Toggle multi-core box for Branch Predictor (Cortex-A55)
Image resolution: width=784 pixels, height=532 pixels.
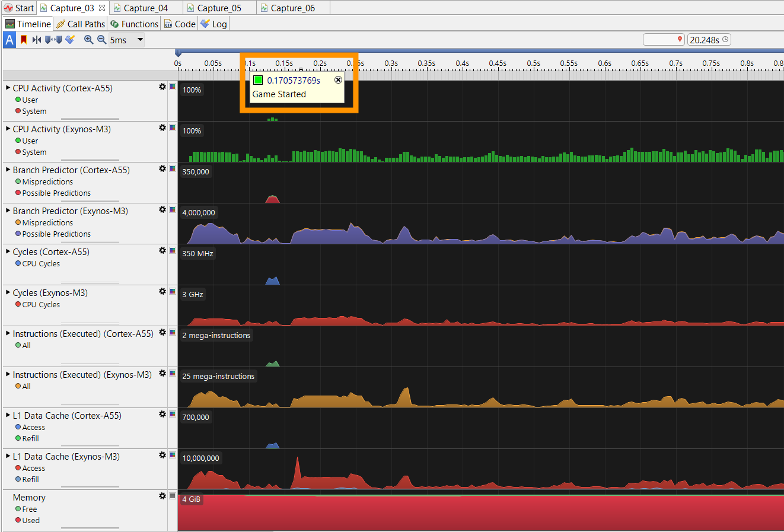pos(173,168)
